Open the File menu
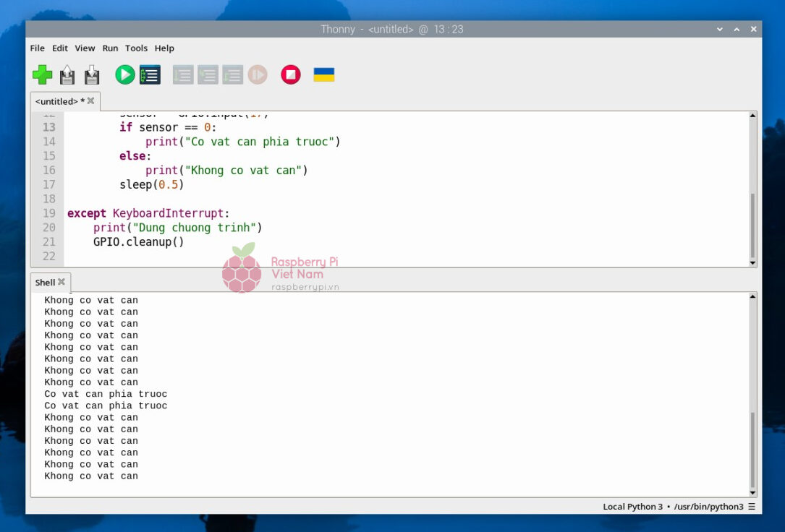 click(x=38, y=48)
